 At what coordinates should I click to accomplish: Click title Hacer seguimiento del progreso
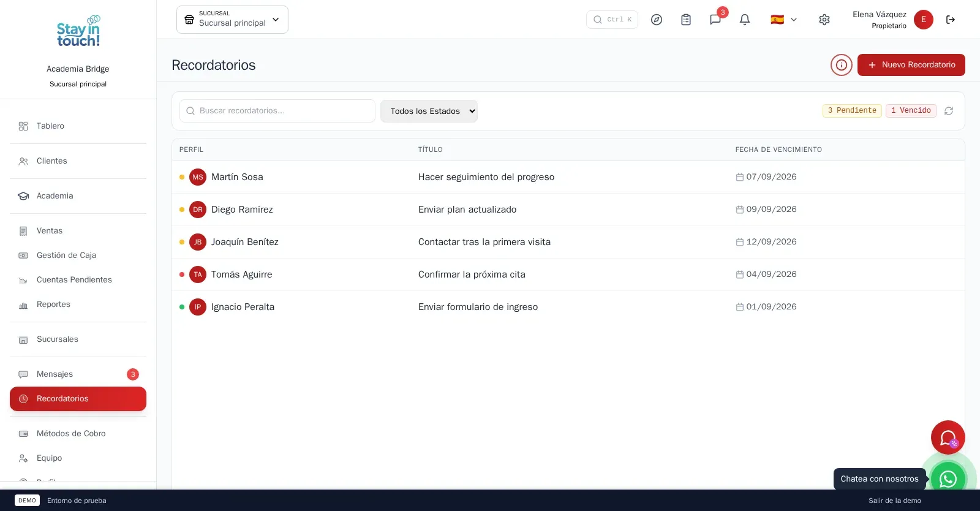(486, 177)
